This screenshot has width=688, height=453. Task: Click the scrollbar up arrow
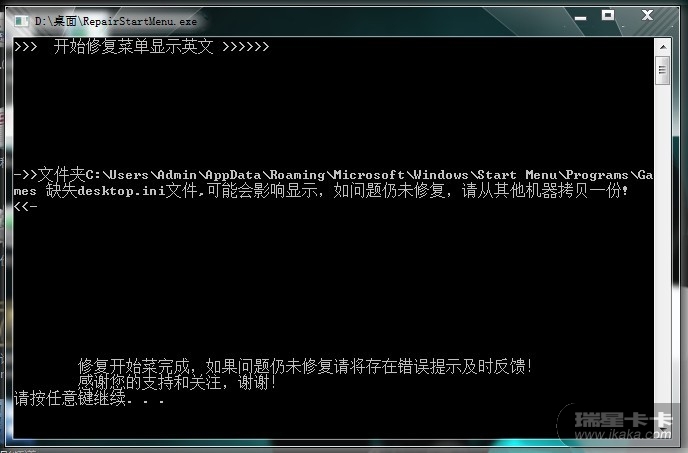click(x=663, y=47)
